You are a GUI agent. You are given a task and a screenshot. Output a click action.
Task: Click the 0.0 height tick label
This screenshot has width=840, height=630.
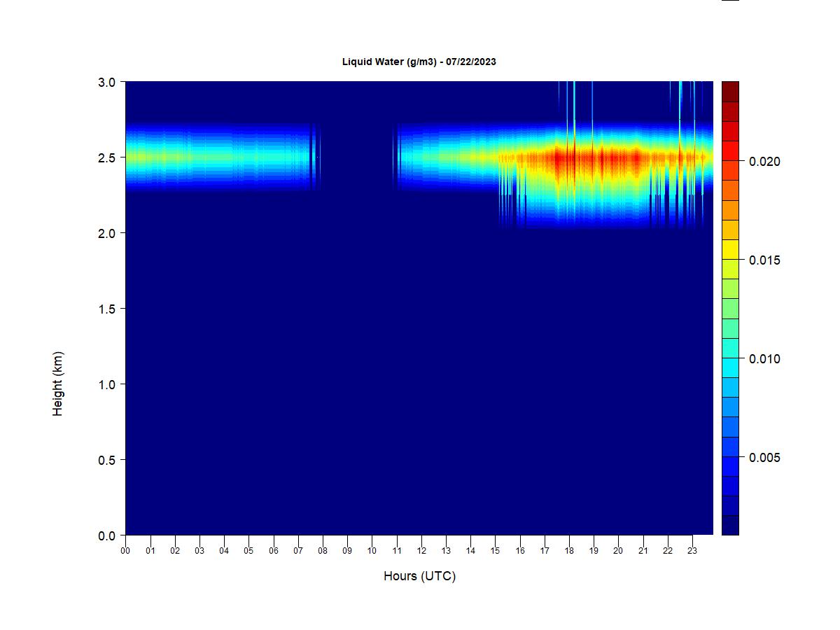coord(106,535)
